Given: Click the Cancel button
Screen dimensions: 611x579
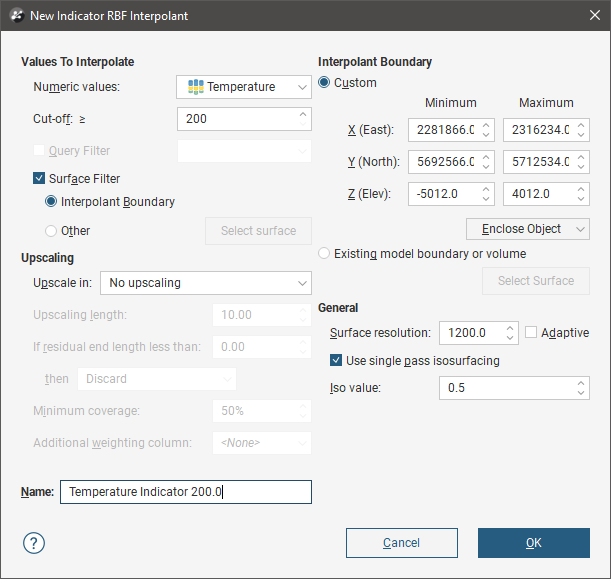Looking at the screenshot, I should (401, 543).
